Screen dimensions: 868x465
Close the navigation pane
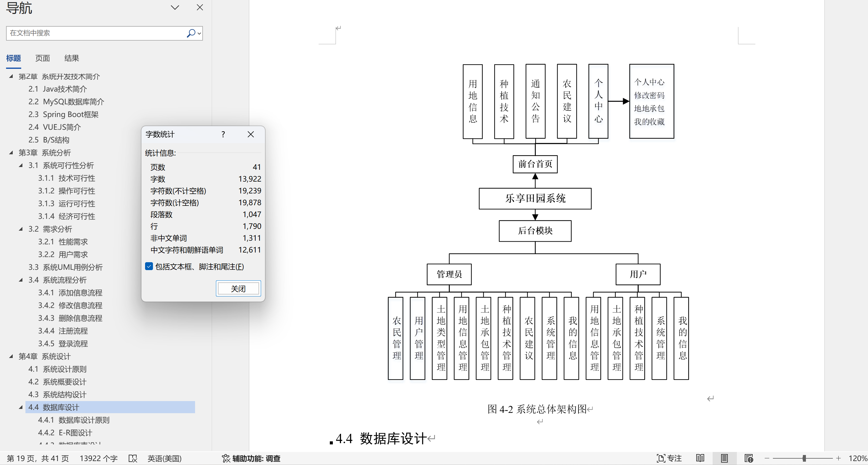(200, 7)
